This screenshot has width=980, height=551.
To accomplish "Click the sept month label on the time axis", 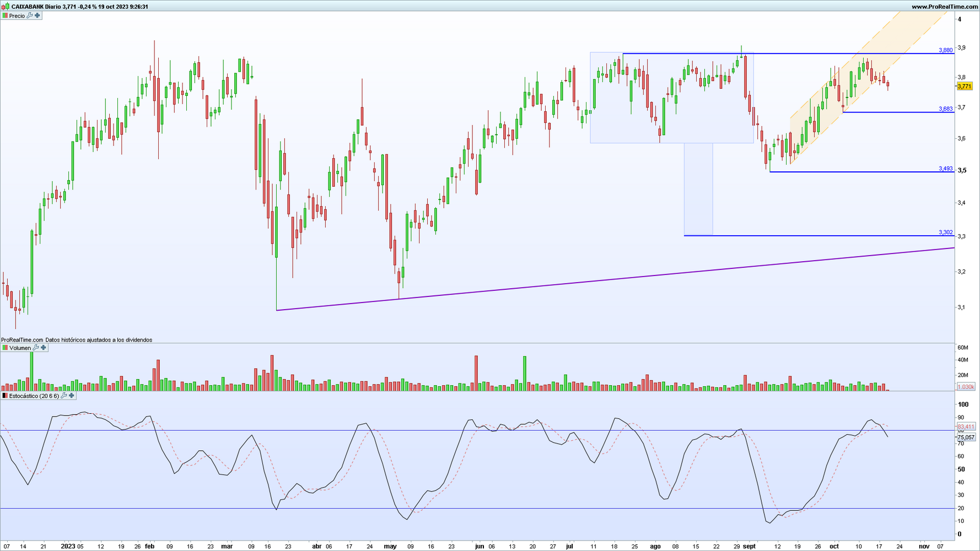I will click(x=750, y=547).
